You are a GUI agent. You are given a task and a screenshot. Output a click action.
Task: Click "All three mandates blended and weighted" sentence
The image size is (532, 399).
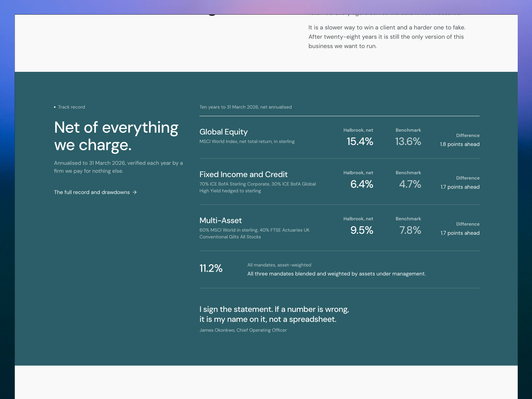pos(336,274)
